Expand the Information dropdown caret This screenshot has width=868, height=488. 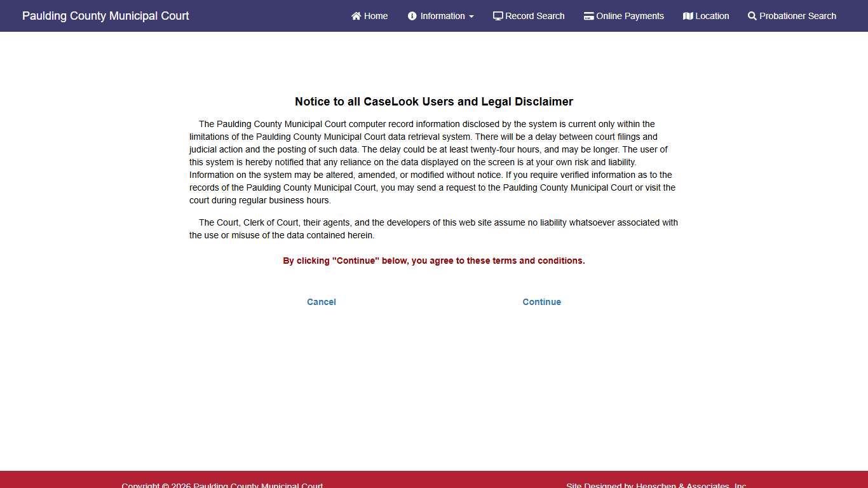471,17
